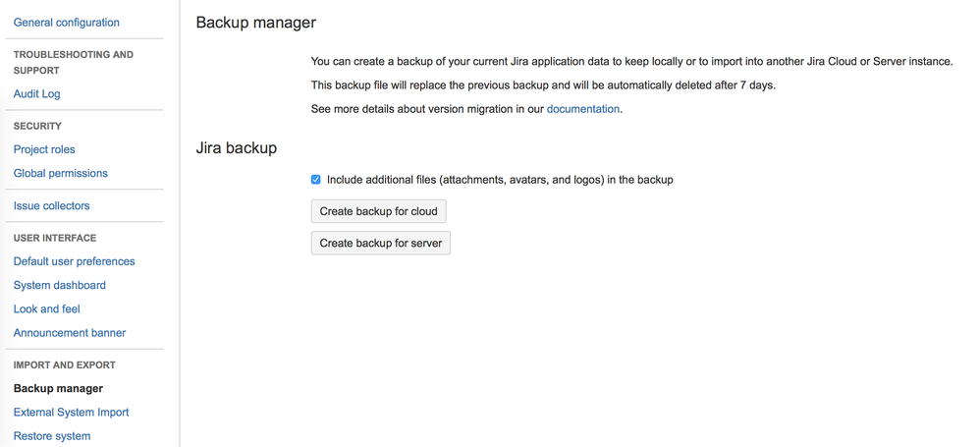
Task: Click the User Interface section header
Action: (55, 238)
